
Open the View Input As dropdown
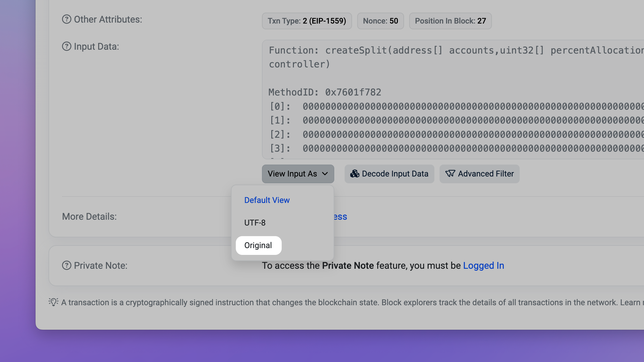[292, 174]
